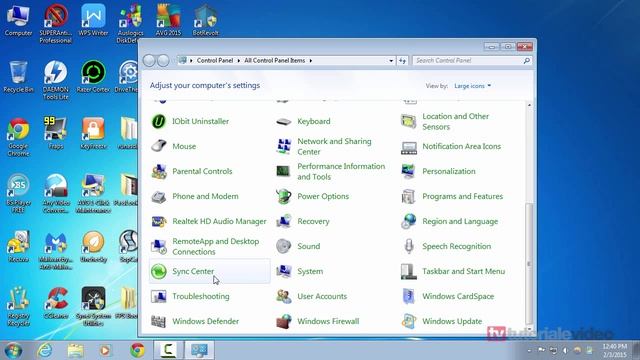Image resolution: width=640 pixels, height=360 pixels.
Task: Select the WPS Writer desktop shortcut
Action: [x=93, y=20]
